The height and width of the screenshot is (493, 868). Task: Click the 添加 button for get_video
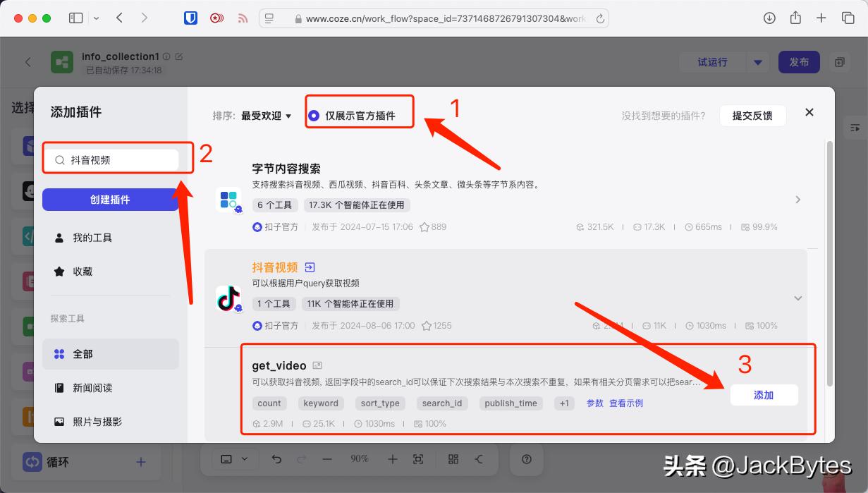(x=764, y=395)
